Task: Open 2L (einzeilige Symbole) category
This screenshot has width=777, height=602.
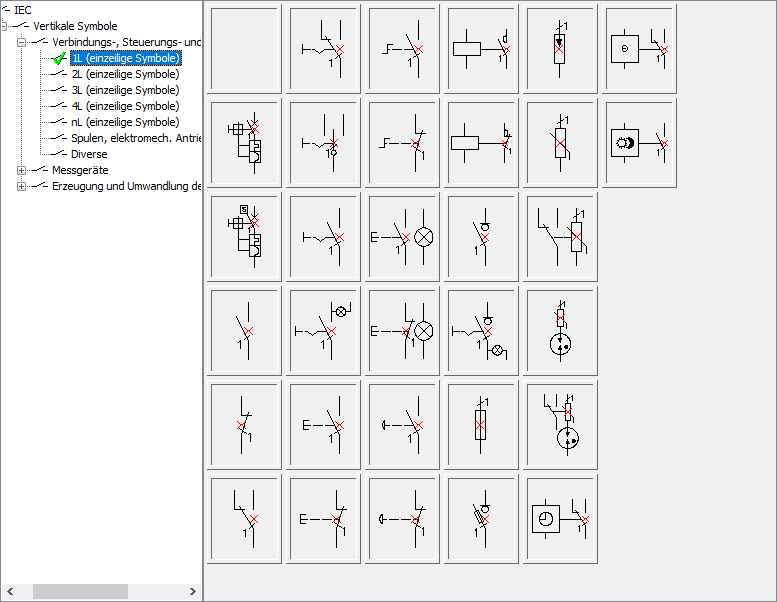Action: (x=125, y=74)
